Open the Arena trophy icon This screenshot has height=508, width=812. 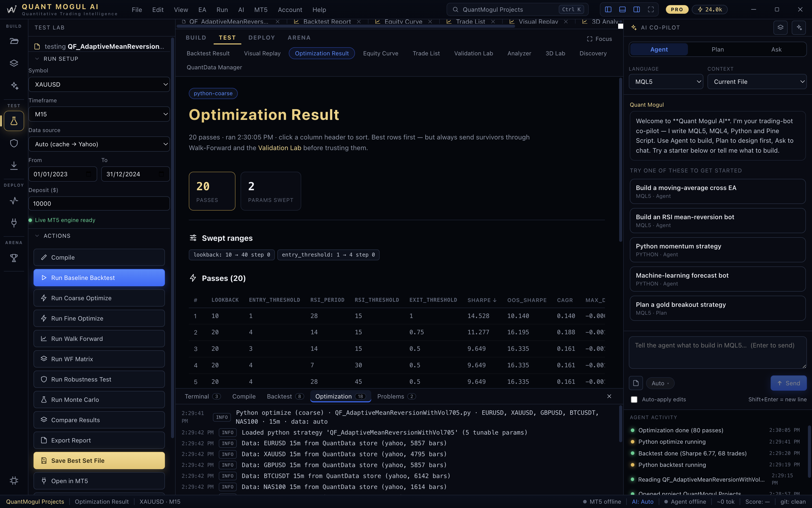click(x=14, y=258)
